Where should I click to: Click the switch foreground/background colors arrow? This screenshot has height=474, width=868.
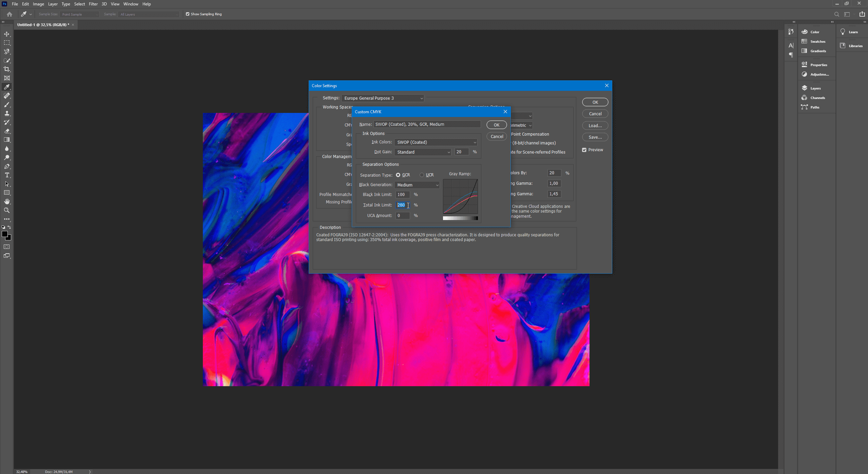9,227
